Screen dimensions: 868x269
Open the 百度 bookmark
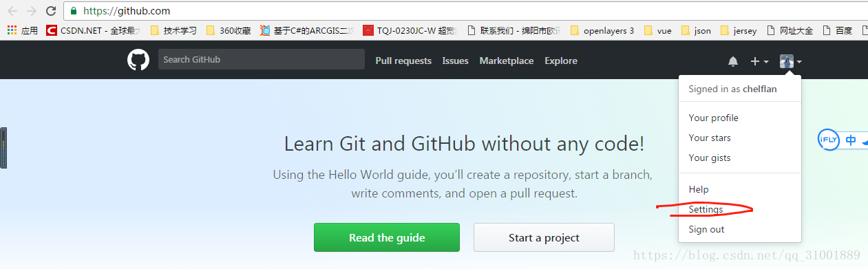(x=837, y=30)
